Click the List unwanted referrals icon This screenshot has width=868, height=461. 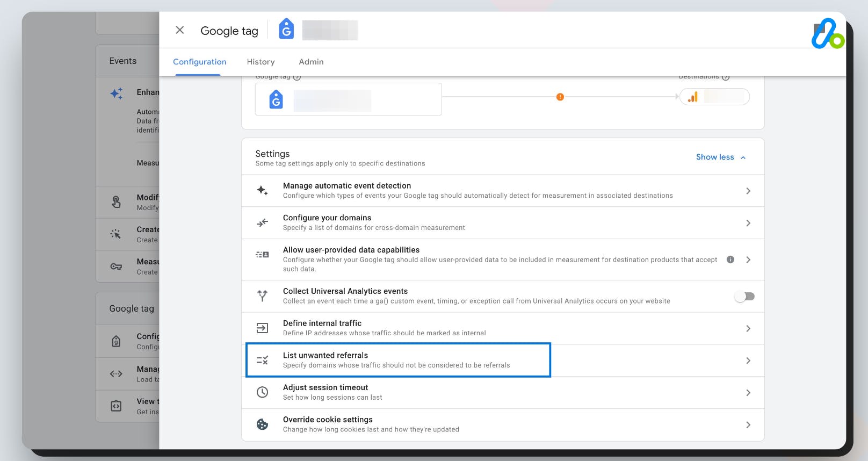262,360
